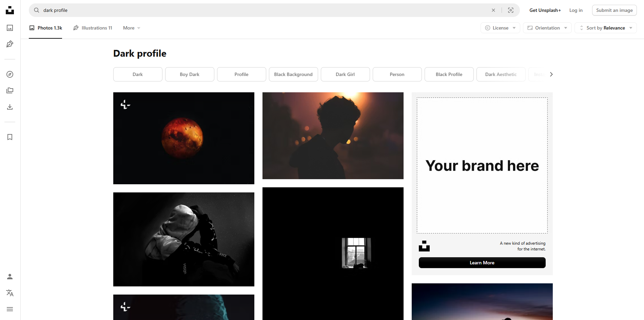Image resolution: width=644 pixels, height=320 pixels.
Task: Clear the search field with the X icon
Action: point(493,10)
